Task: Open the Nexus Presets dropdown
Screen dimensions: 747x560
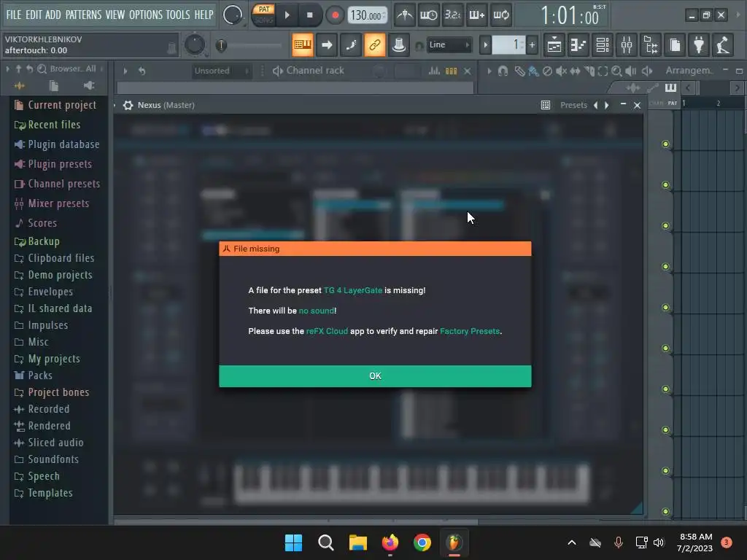Action: (573, 105)
